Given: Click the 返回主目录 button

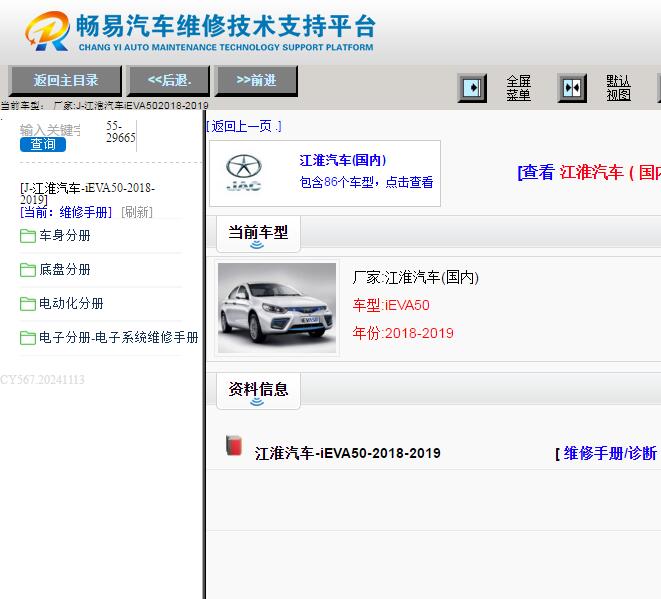Looking at the screenshot, I should (65, 80).
